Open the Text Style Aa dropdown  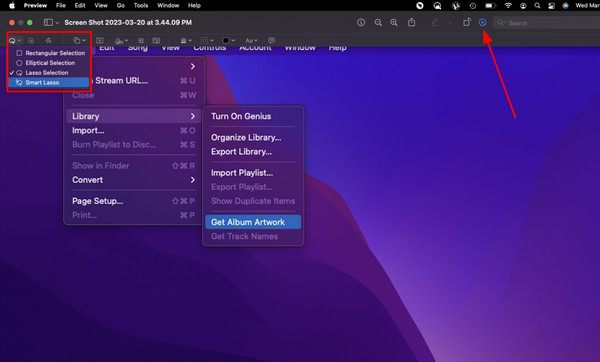251,40
